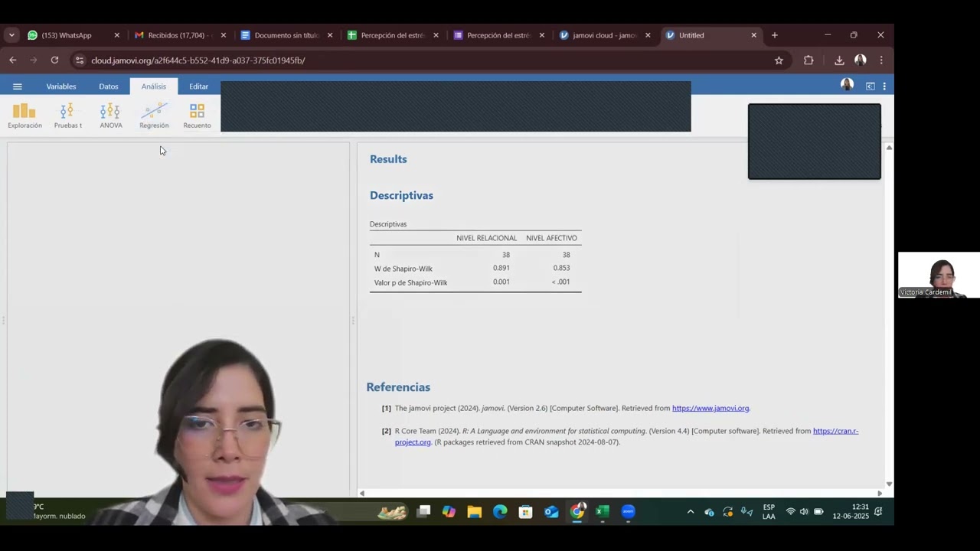Screen dimensions: 980x551
Task: Open the tab search dropdown arrow
Action: click(x=11, y=35)
